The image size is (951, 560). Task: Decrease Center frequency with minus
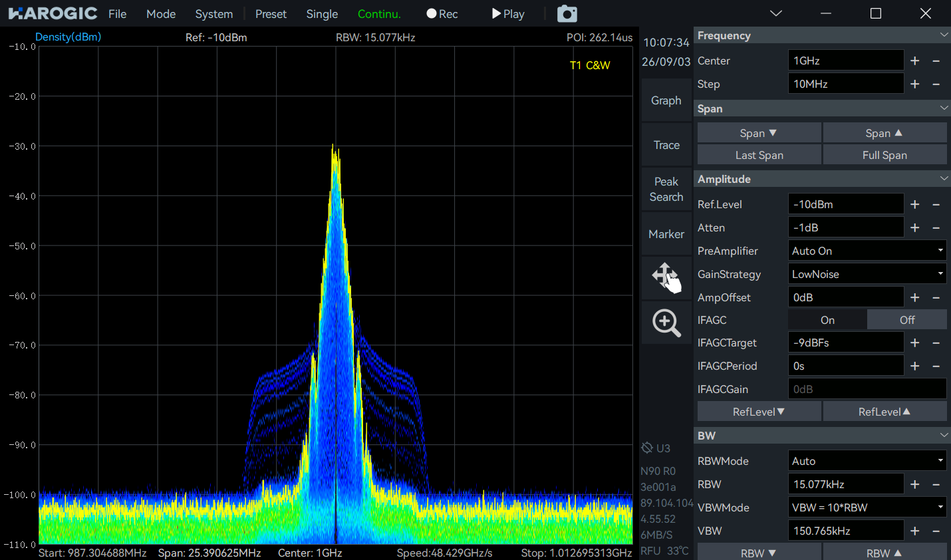point(936,61)
